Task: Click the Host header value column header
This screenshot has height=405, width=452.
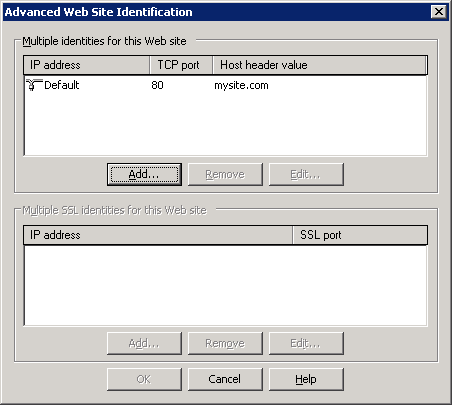Action: (319, 65)
